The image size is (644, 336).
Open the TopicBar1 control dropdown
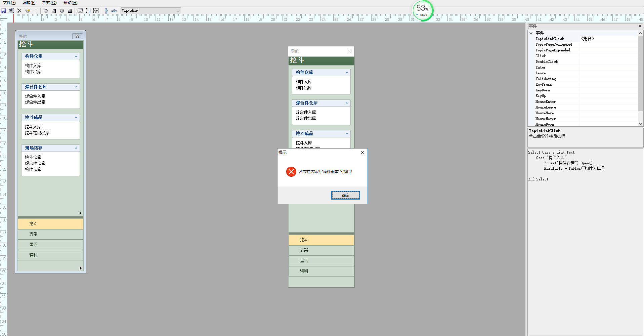(178, 11)
